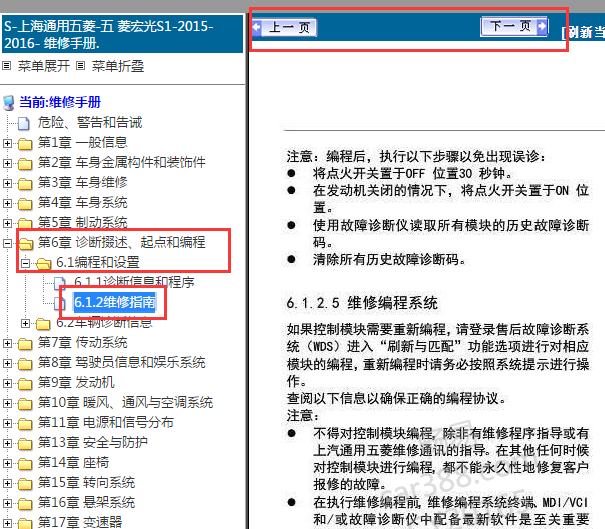Select 第11章 电源和信号分布 chapter
The width and height of the screenshot is (605, 529).
tap(106, 423)
